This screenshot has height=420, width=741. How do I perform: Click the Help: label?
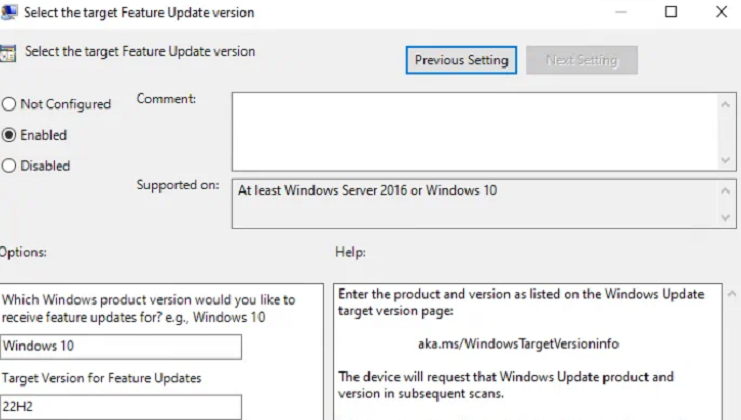350,252
